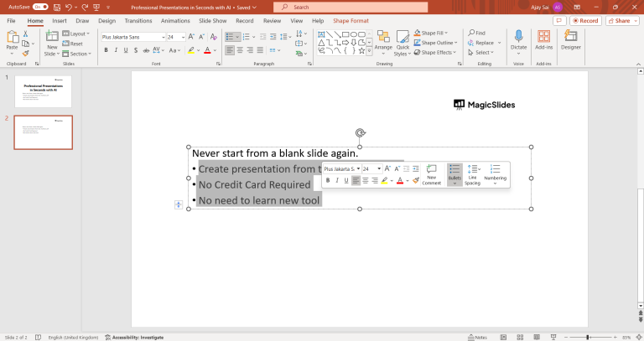The height and width of the screenshot is (341, 644).
Task: Toggle Bold on the mini toolbar
Action: pos(328,180)
